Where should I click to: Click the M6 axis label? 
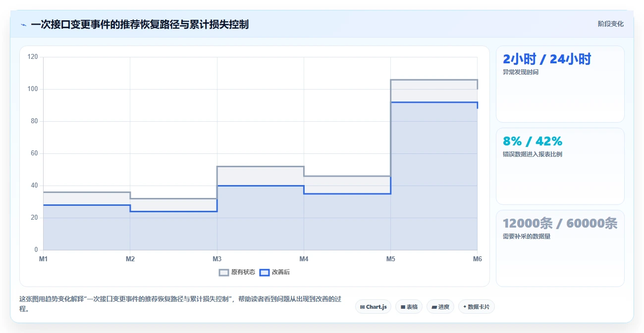coord(477,259)
